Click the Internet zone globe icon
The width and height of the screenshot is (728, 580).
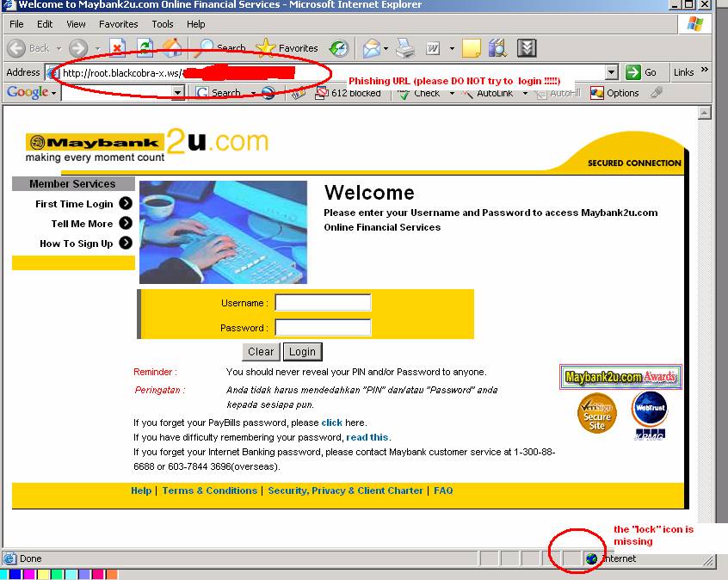[591, 558]
